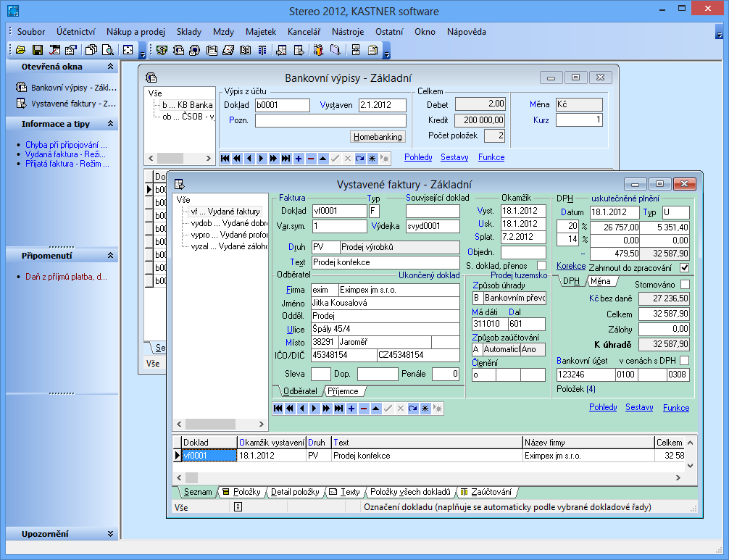Click the Homebanking button

coord(378,137)
